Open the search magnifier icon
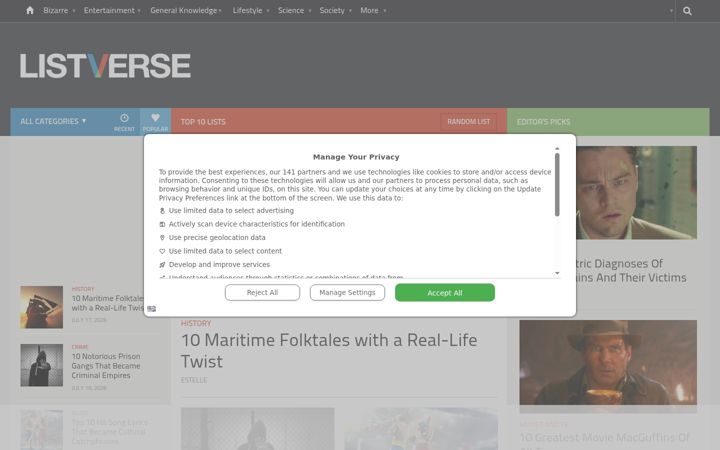Screen dimensions: 720x450 [687, 11]
